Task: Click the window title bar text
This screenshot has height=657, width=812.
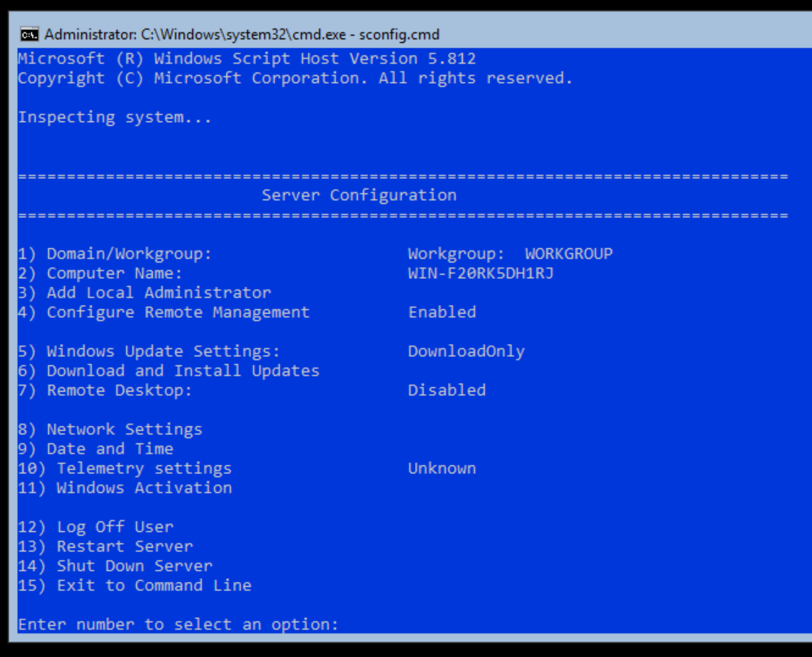Action: pyautogui.click(x=242, y=34)
